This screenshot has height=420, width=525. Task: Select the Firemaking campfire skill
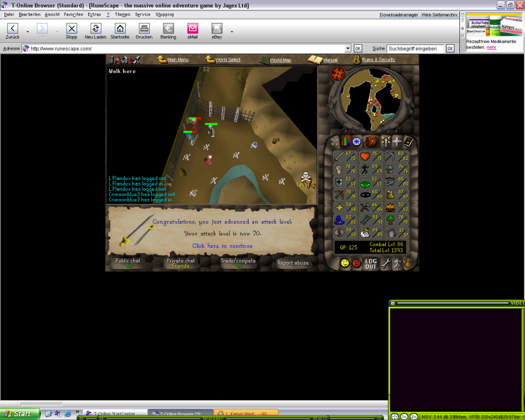click(x=390, y=208)
